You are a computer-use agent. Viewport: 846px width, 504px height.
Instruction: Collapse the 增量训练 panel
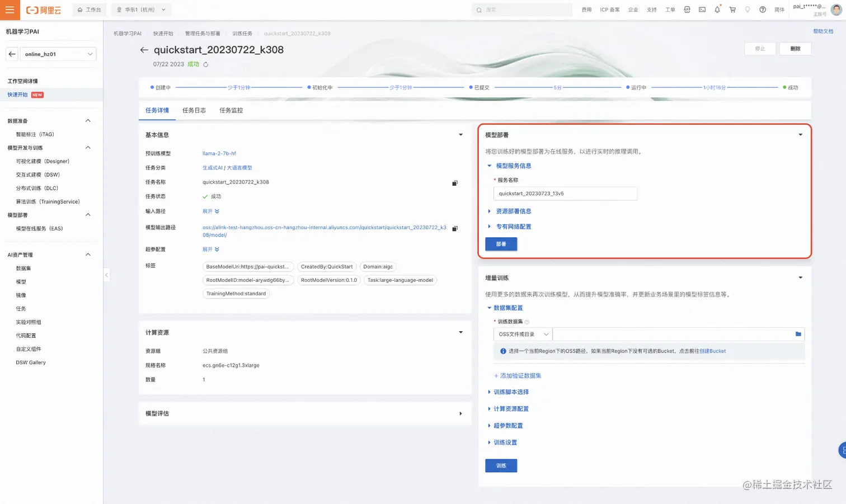801,278
